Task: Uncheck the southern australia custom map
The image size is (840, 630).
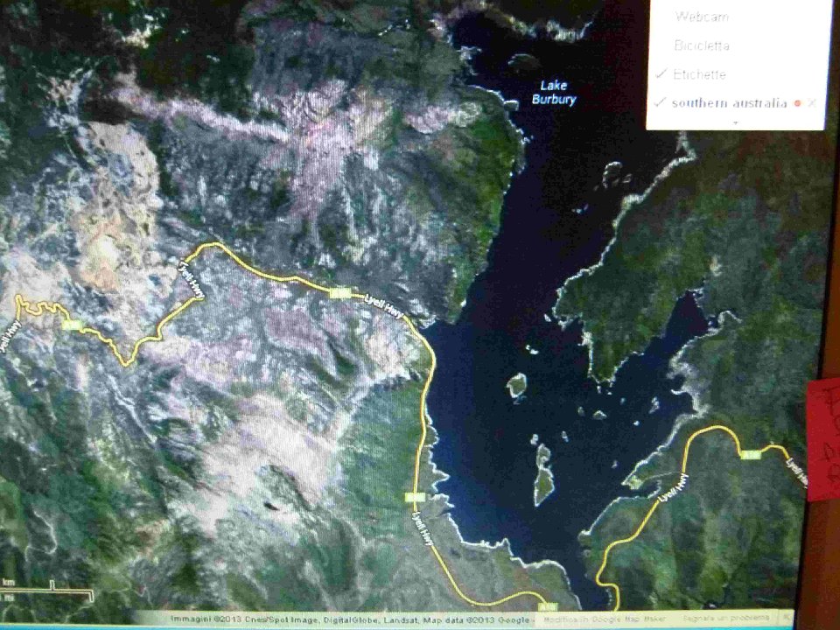Action: click(x=662, y=103)
